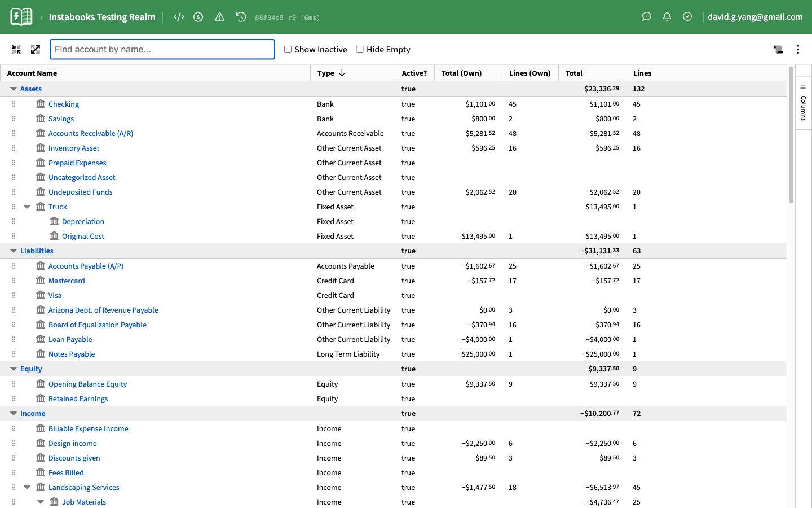This screenshot has width=812, height=508.
Task: Sort by the Lines (Own) column
Action: pyautogui.click(x=529, y=73)
